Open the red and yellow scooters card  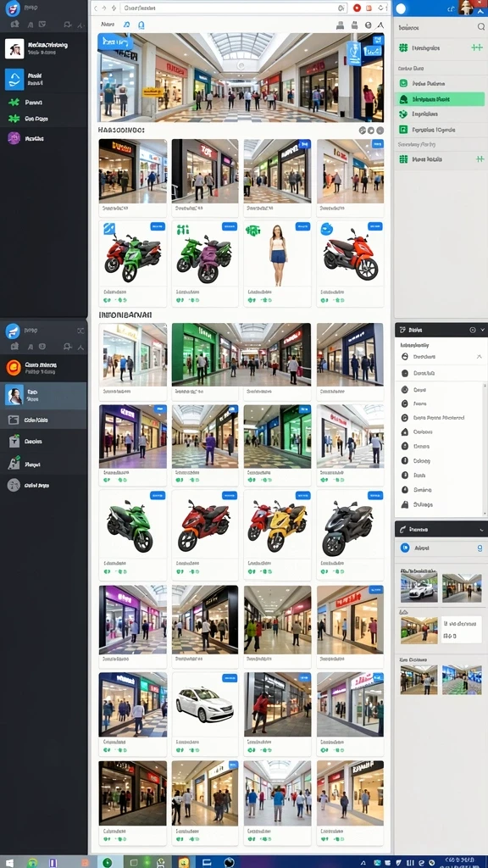277,534
